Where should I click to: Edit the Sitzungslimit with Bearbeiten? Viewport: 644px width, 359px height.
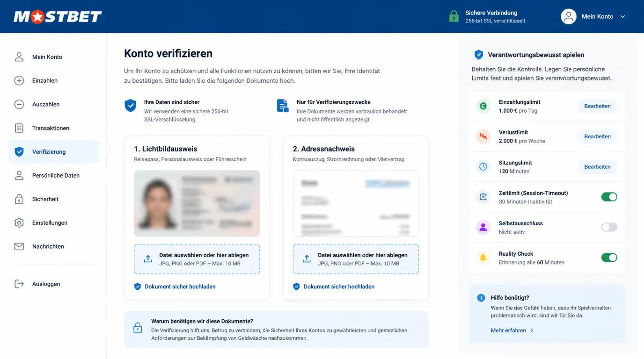[x=597, y=167]
